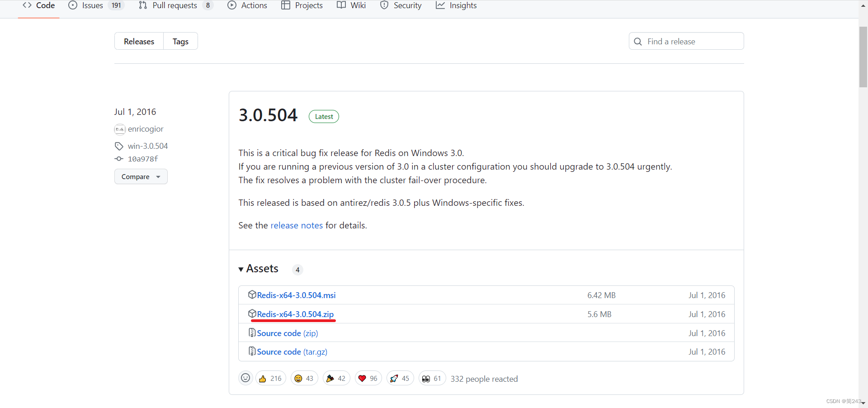This screenshot has width=868, height=408.
Task: Open the add reaction smiley picker
Action: pos(245,378)
